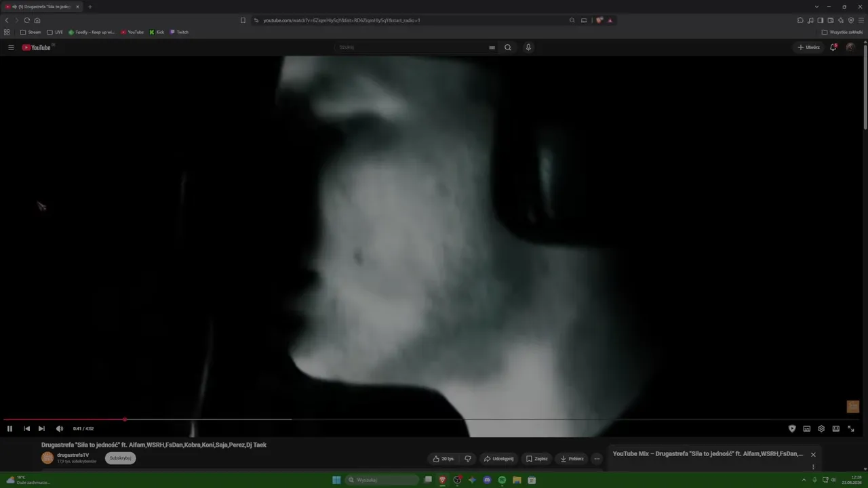Bookmark this page with bookmark icon
The width and height of the screenshot is (868, 488).
pos(243,20)
